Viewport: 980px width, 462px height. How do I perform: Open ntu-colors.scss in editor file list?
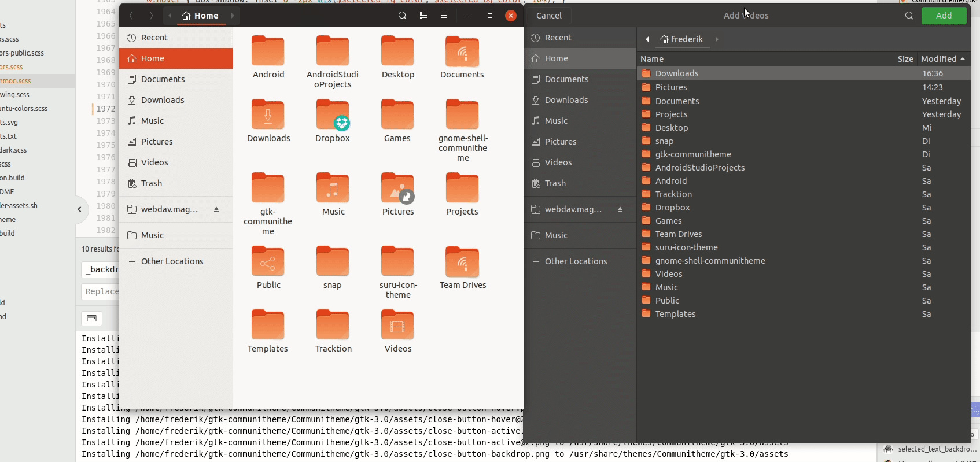(24, 109)
